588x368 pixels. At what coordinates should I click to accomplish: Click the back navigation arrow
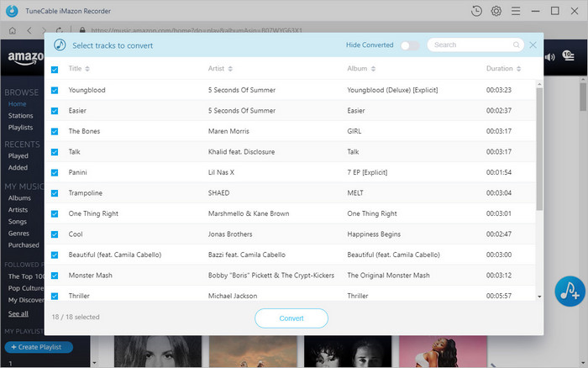pyautogui.click(x=29, y=31)
